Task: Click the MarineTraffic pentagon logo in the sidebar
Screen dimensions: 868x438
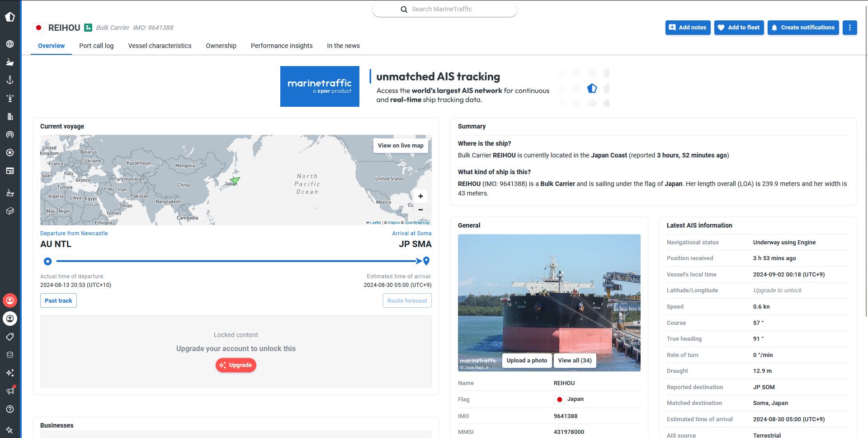Action: (10, 17)
